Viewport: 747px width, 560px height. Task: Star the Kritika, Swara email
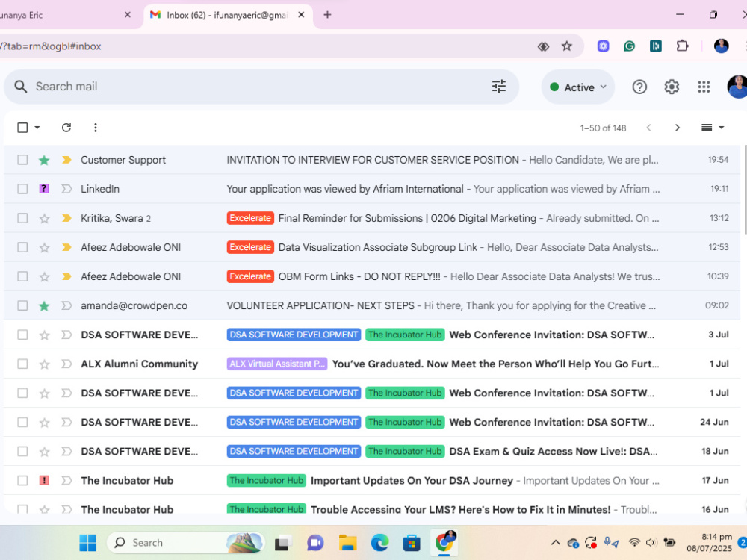click(x=44, y=218)
